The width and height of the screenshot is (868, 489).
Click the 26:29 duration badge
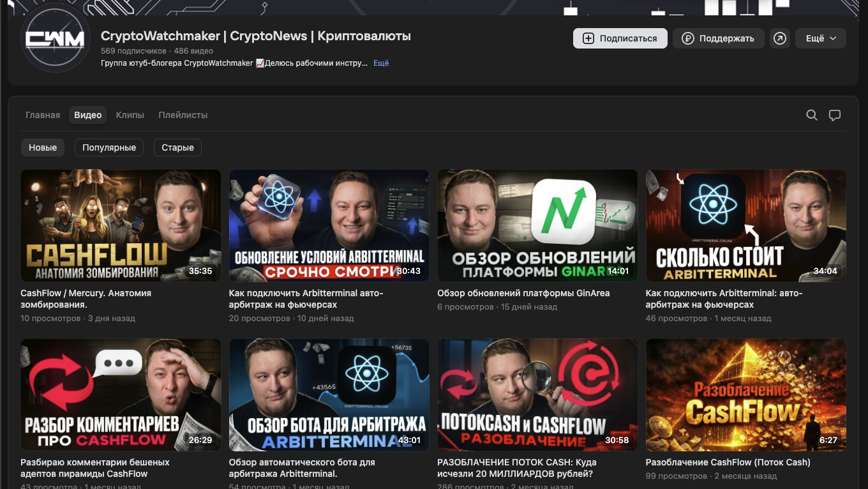point(200,440)
